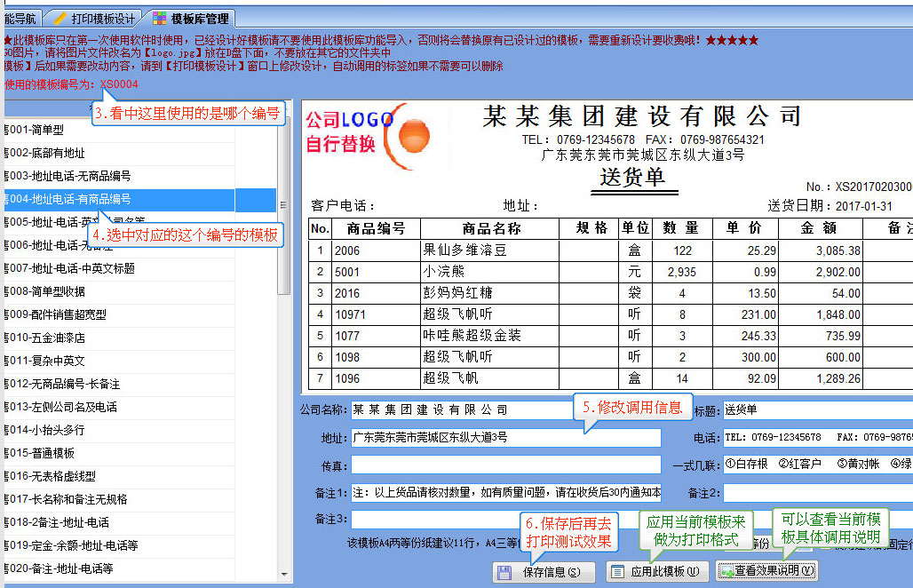Click the icon on 查看效果说明 button
913x588 pixels.
coord(727,571)
